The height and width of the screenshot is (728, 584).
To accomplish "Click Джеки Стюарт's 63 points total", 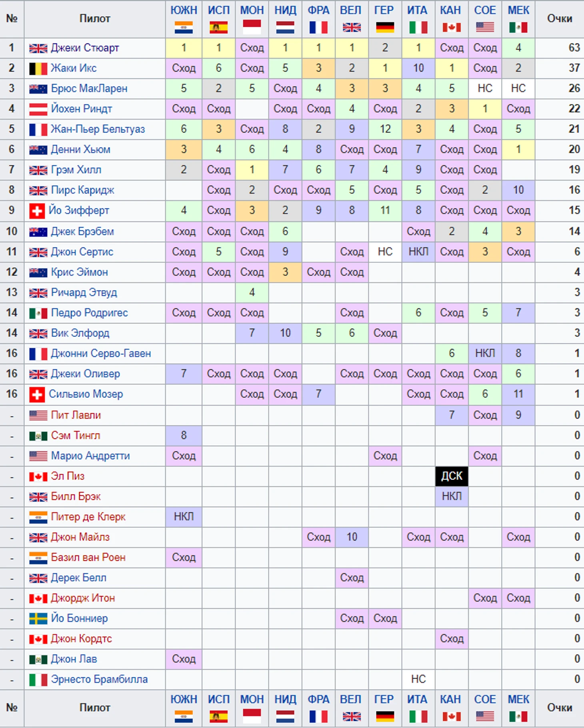I will (x=574, y=48).
